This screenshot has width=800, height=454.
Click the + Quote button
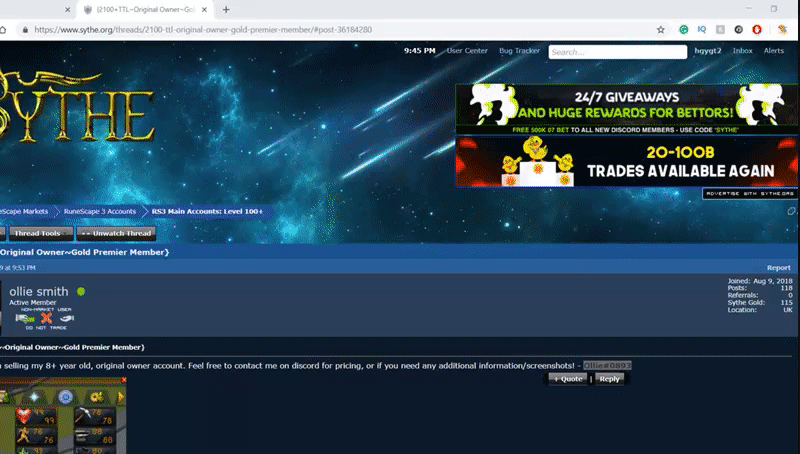coord(567,379)
